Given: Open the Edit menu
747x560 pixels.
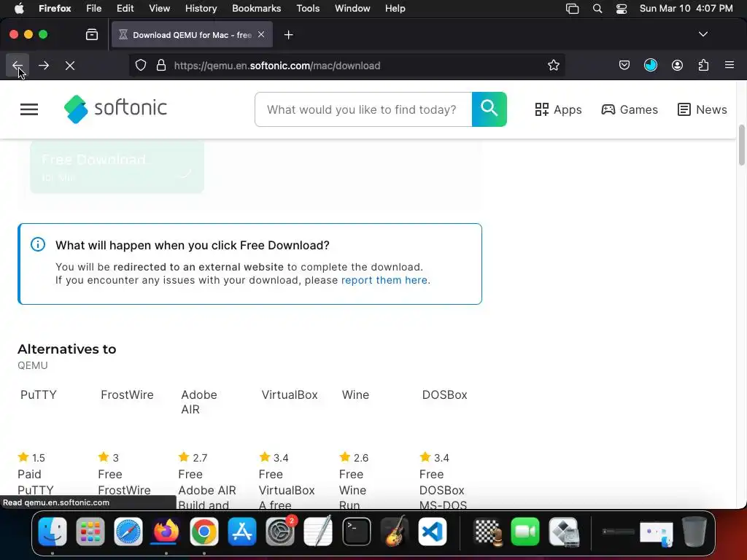Looking at the screenshot, I should (x=125, y=8).
